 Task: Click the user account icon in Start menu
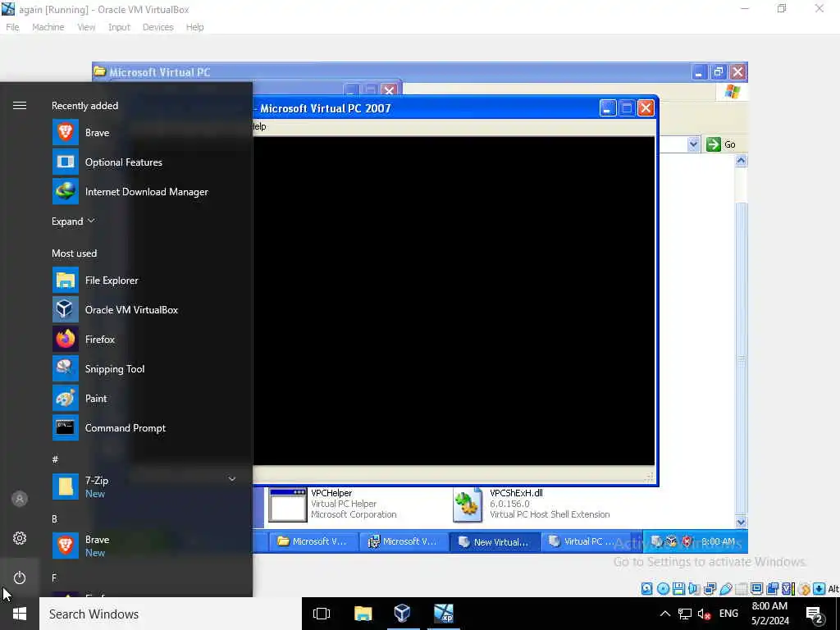[x=20, y=499]
